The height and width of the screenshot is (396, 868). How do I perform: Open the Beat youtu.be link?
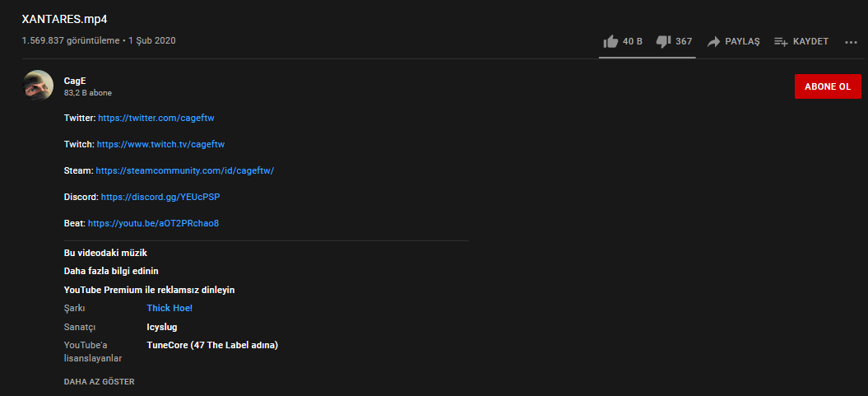153,223
